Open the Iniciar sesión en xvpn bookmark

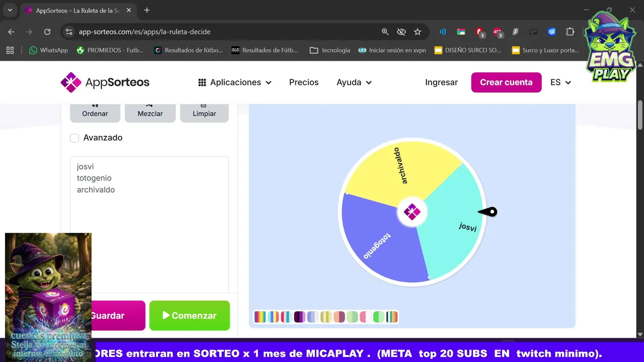point(392,50)
